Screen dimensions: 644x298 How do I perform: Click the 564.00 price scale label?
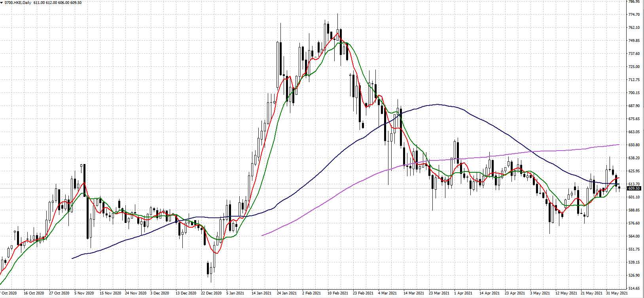(x=634, y=236)
